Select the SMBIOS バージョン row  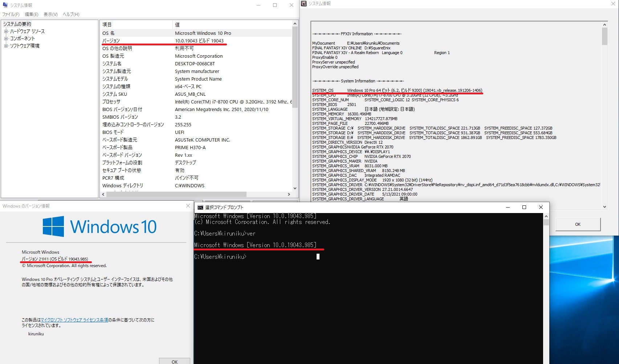pos(196,117)
